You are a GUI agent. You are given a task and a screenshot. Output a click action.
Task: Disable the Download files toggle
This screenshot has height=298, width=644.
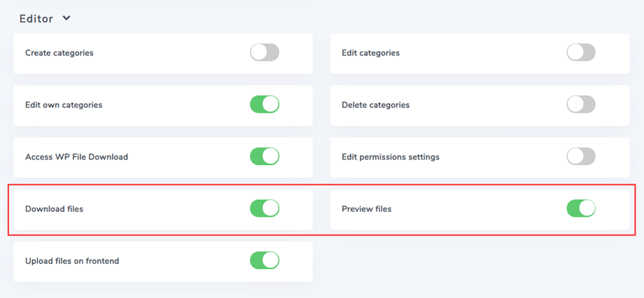pyautogui.click(x=265, y=208)
